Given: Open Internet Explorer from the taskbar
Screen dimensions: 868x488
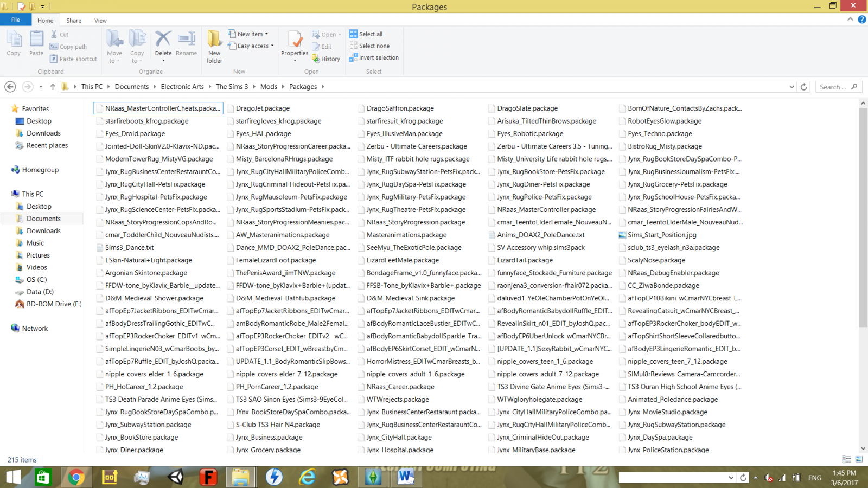Looking at the screenshot, I should pos(307,478).
